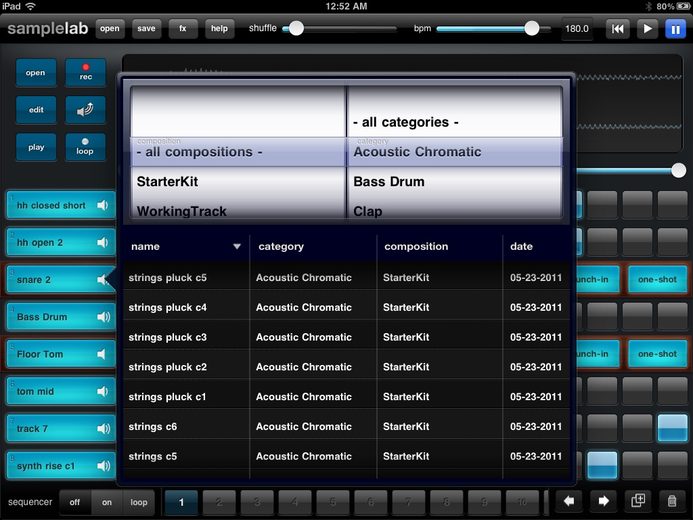Click the save button in toolbar

click(x=146, y=29)
